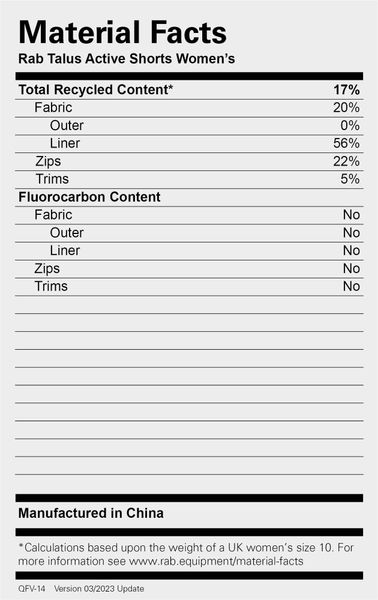Image resolution: width=378 pixels, height=600 pixels.
Task: Click the Total Recycled Content label
Action: (96, 90)
